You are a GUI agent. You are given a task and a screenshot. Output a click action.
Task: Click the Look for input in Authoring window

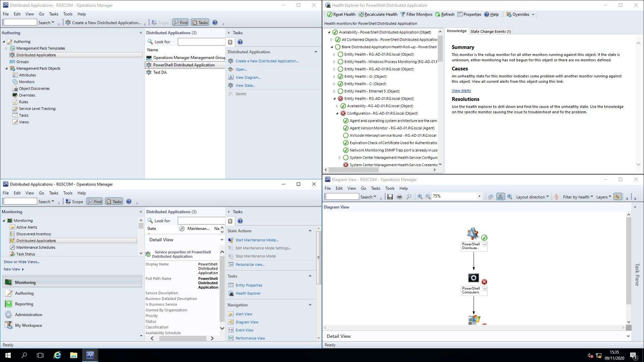click(x=201, y=42)
